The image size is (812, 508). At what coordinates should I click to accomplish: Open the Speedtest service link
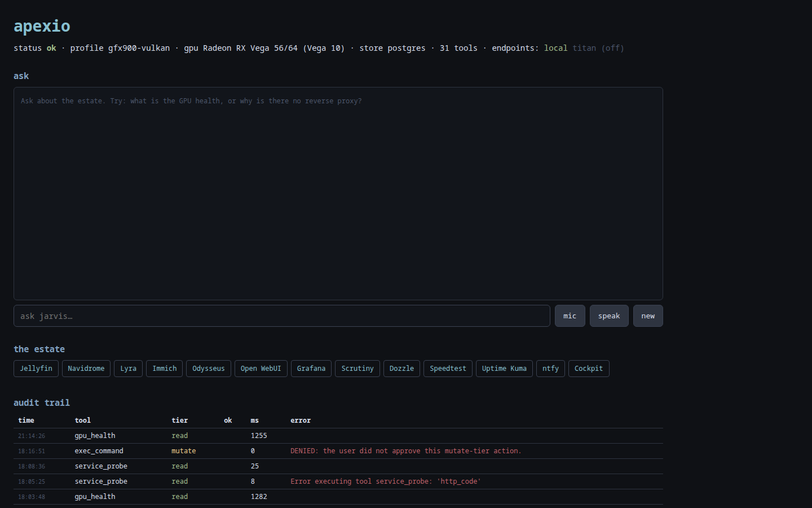[x=448, y=369]
